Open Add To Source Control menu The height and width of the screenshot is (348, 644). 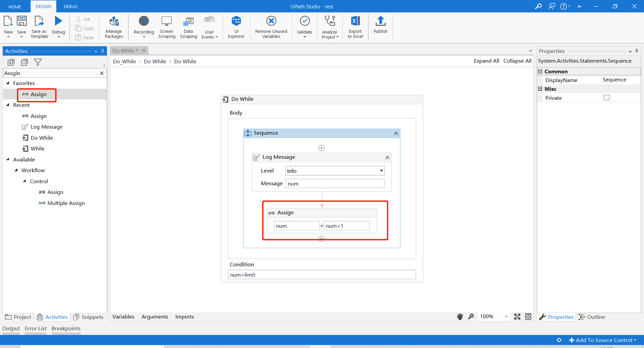click(603, 340)
